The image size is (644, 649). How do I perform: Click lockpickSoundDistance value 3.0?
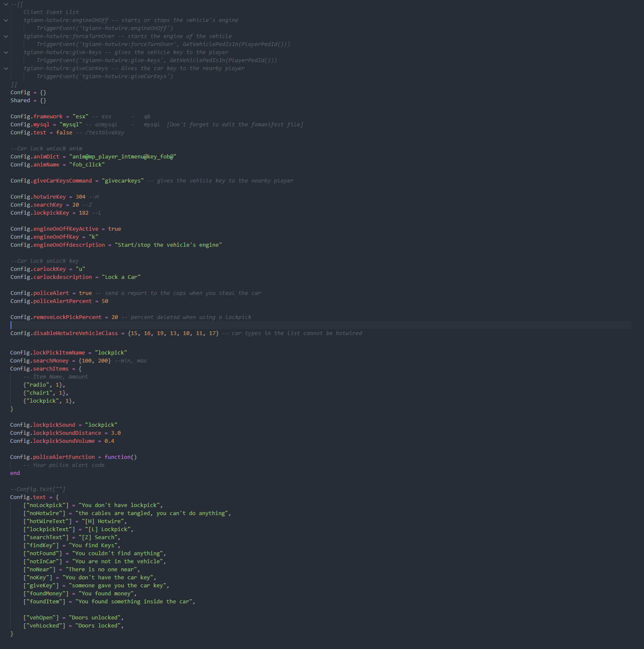(x=116, y=433)
